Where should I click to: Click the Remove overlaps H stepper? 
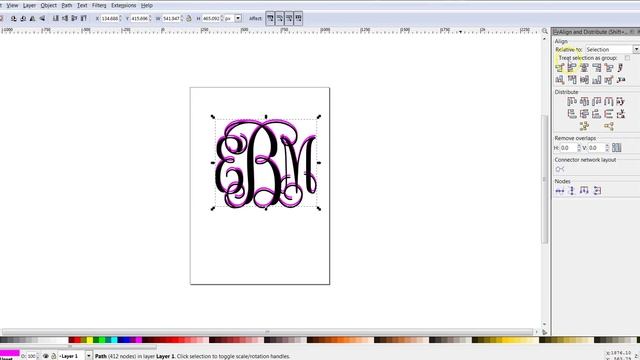click(579, 148)
